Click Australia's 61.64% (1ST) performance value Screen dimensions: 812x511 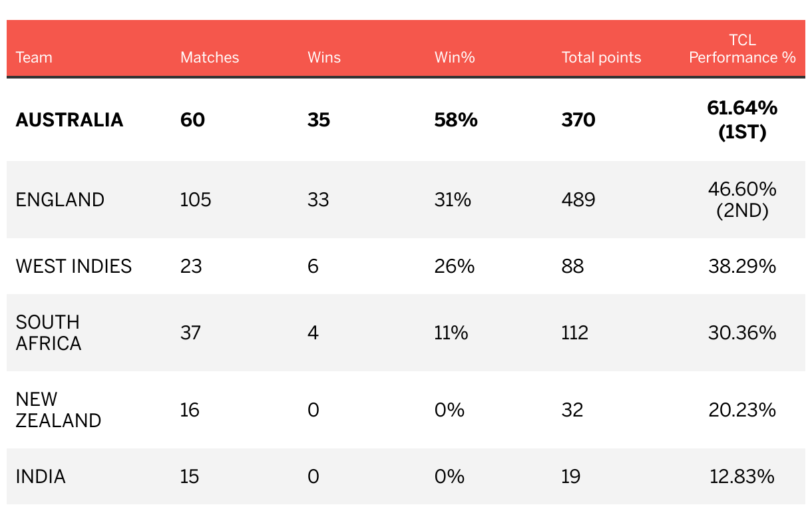tap(742, 120)
